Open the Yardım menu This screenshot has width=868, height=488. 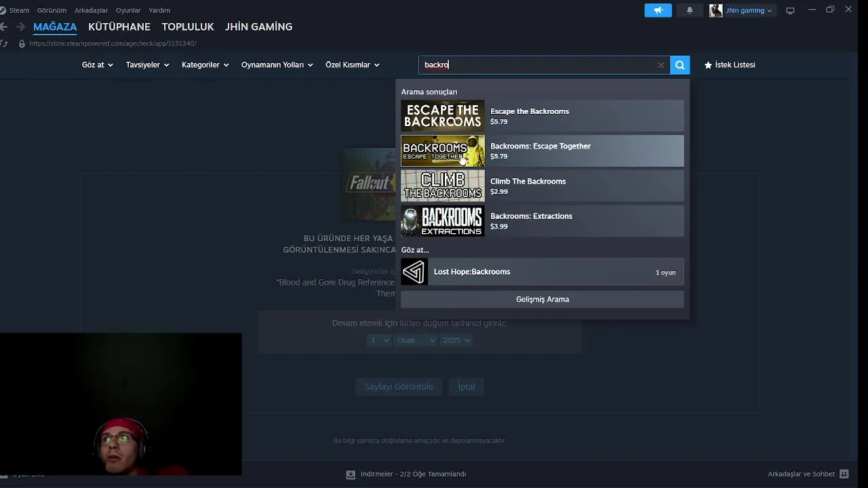(x=159, y=10)
